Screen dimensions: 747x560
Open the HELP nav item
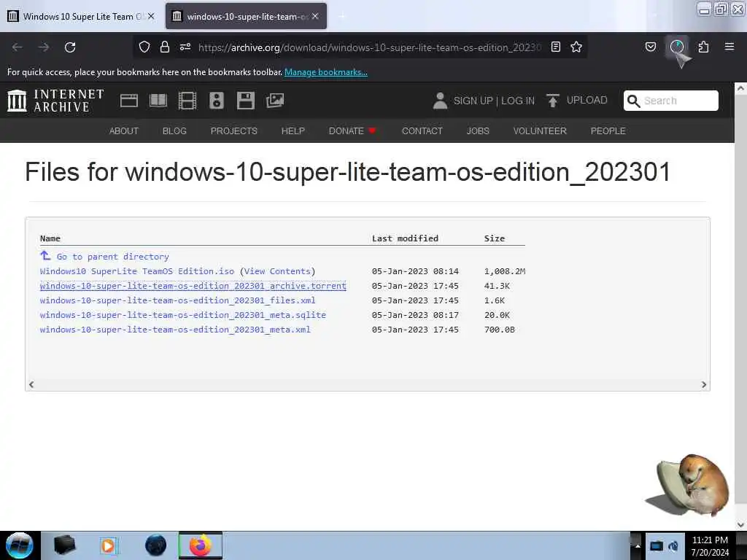(293, 131)
